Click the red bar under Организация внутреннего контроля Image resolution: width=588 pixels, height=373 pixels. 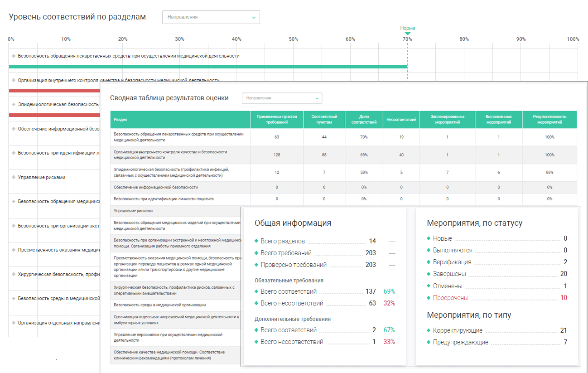coord(54,91)
